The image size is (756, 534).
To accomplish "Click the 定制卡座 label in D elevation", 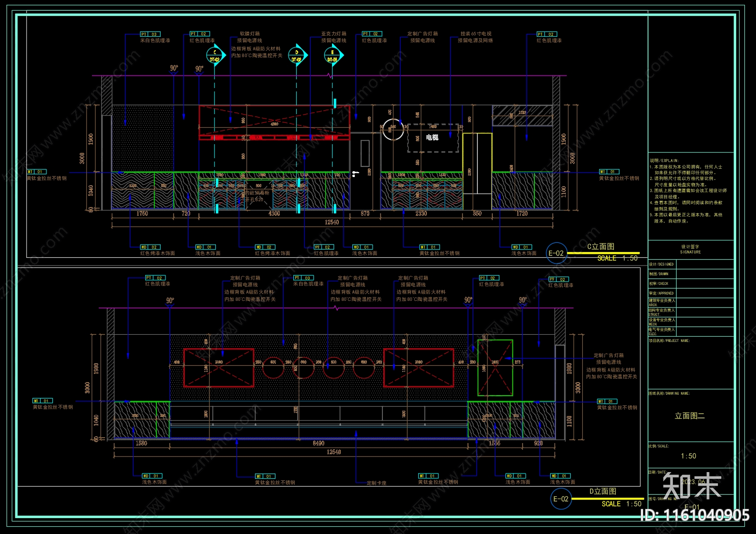I will [x=377, y=483].
